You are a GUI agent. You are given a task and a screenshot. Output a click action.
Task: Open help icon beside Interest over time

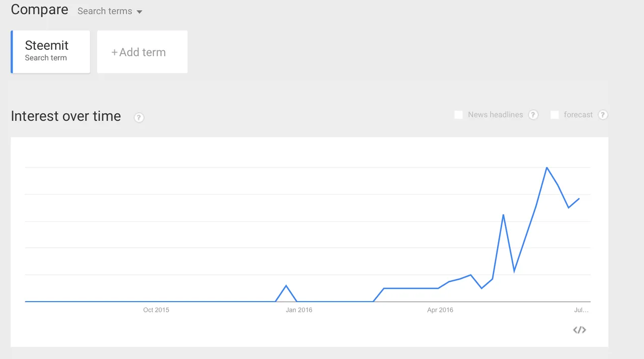139,118
